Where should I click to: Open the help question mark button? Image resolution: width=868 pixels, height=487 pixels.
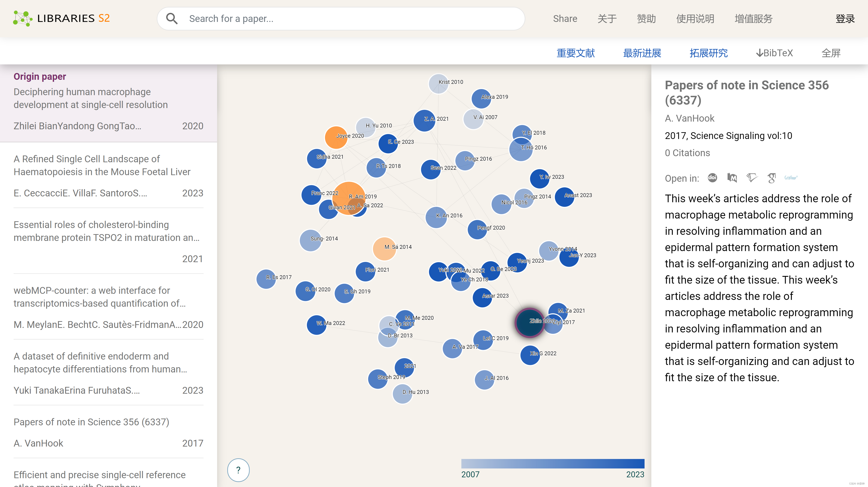coord(238,470)
